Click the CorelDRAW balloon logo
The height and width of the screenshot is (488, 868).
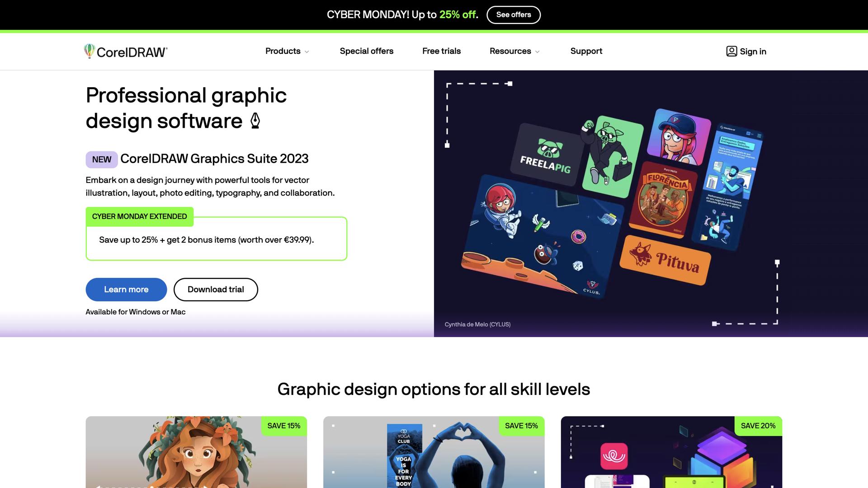[89, 51]
